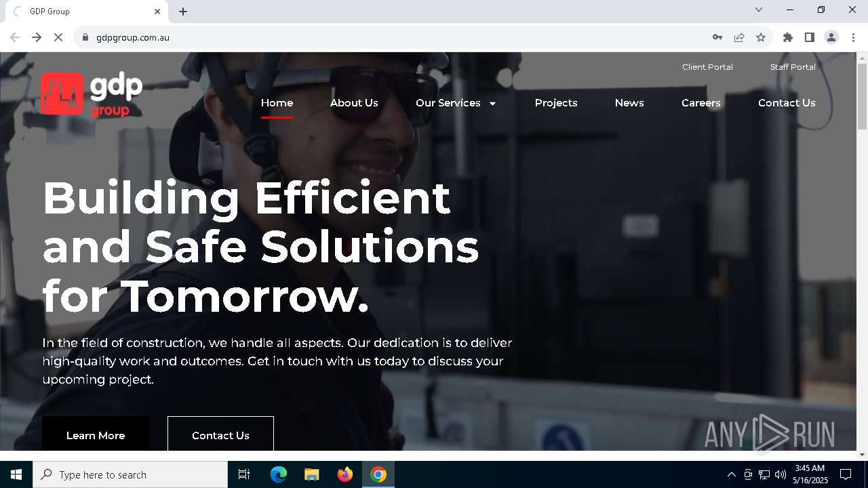Open Task View on the taskbar

(244, 474)
